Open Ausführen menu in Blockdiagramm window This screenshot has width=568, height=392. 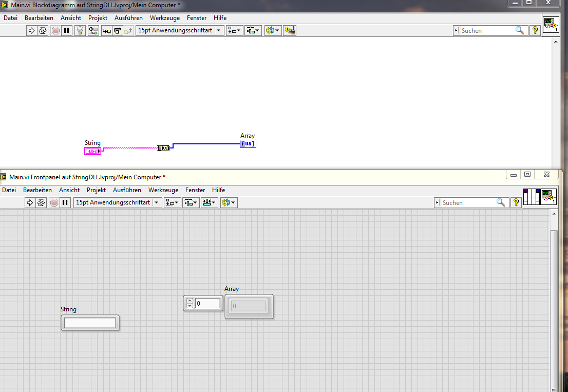point(128,18)
